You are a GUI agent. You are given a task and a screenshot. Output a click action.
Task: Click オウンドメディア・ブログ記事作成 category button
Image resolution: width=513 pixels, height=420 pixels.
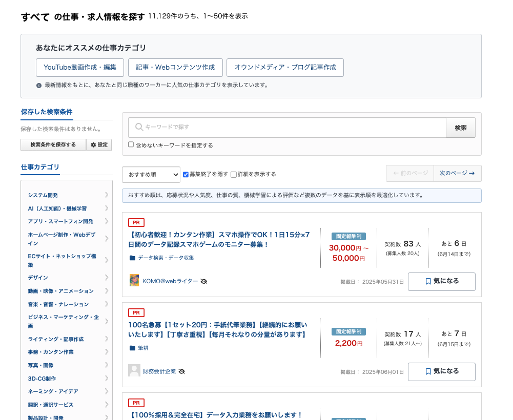[285, 68]
